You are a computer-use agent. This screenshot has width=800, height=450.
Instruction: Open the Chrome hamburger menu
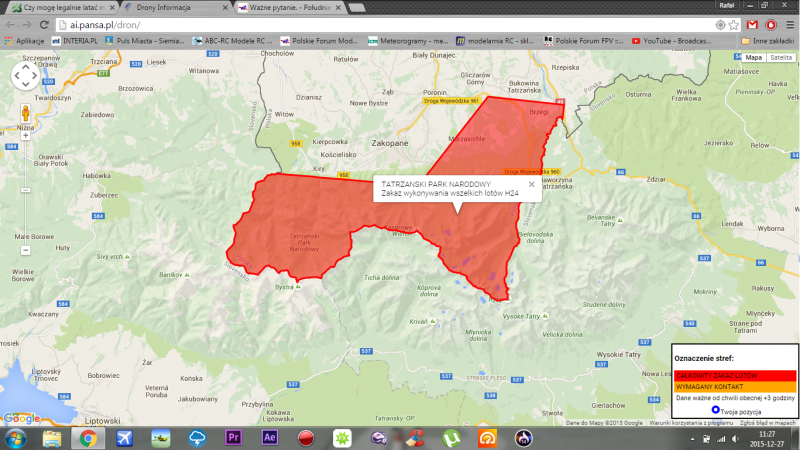pos(789,23)
